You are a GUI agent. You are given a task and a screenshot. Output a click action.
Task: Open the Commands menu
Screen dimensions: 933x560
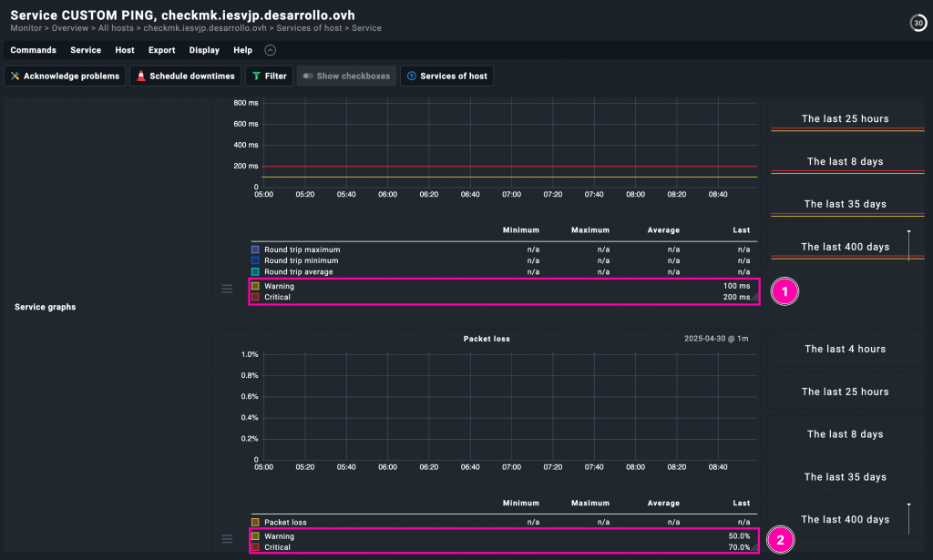coord(33,50)
